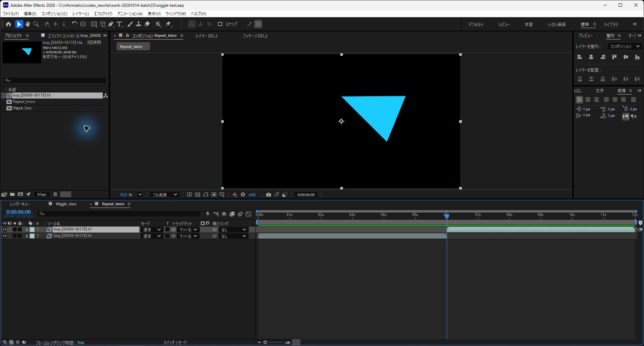Select the Hand tool in toolbar
Screen dimensions: 644x346
pos(28,24)
